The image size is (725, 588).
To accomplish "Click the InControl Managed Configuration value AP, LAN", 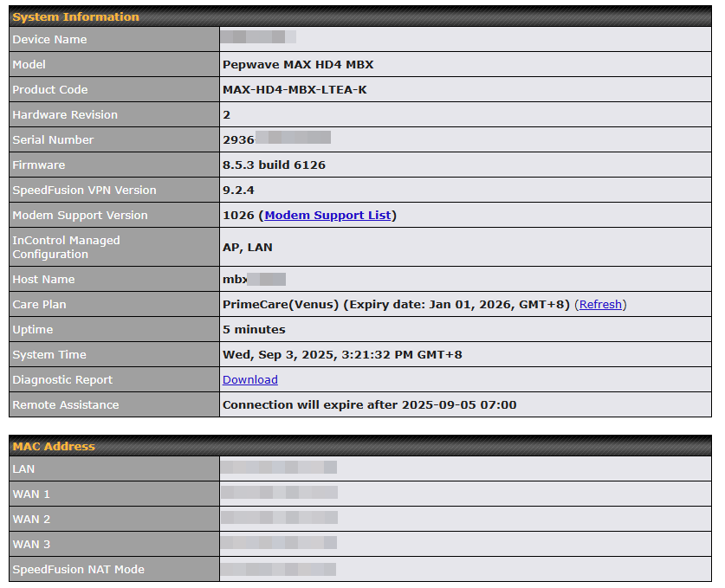I will coord(248,247).
